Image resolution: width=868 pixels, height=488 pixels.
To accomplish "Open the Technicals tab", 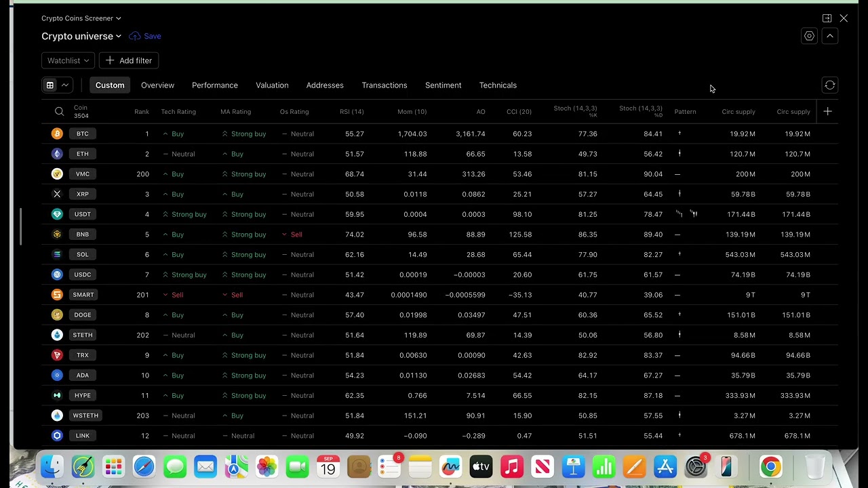I will (498, 85).
